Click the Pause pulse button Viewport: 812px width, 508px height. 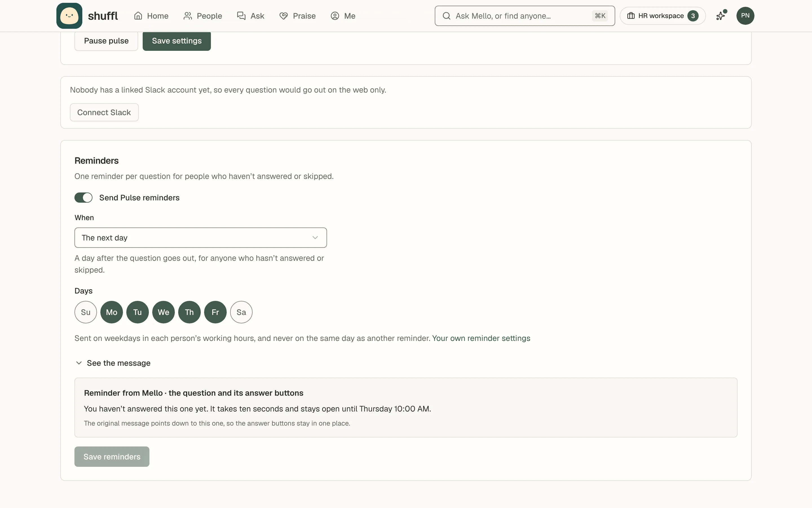pos(106,41)
